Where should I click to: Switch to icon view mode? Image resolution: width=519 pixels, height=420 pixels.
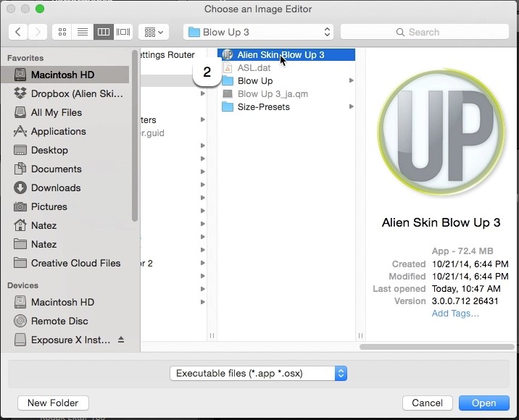pos(62,32)
